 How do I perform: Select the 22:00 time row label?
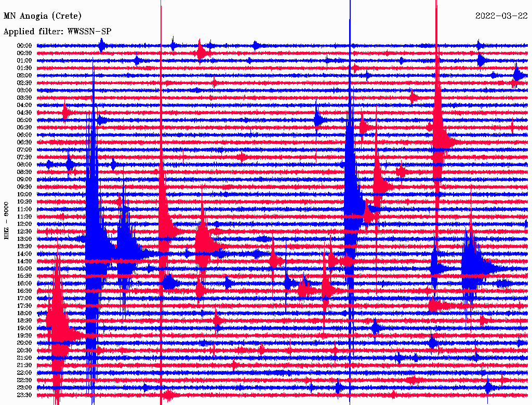tap(24, 373)
